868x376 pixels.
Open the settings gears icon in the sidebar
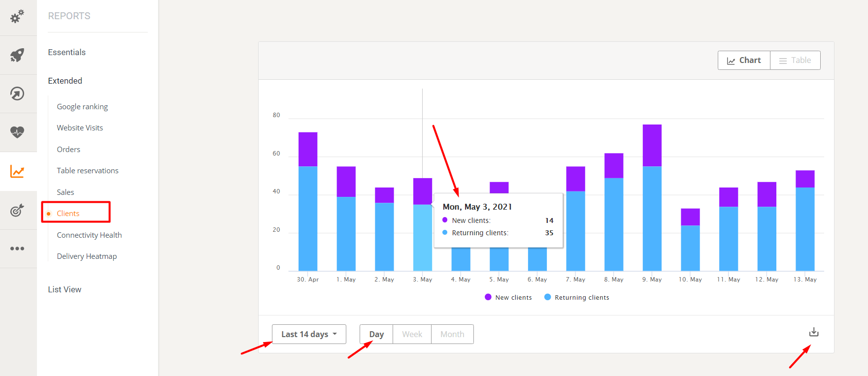click(17, 17)
